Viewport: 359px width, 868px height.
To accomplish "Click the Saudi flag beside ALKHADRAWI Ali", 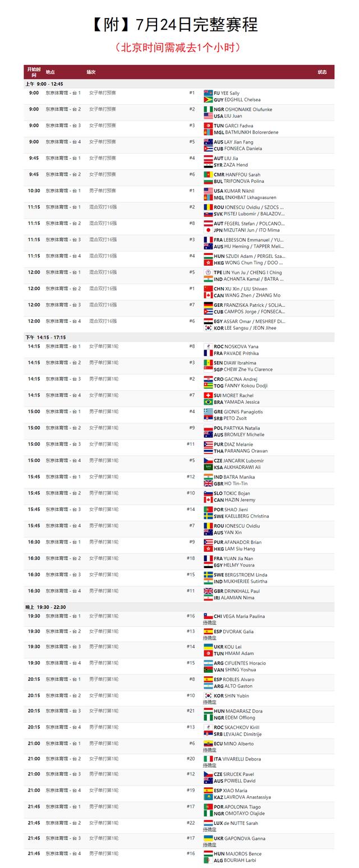I will click(208, 467).
